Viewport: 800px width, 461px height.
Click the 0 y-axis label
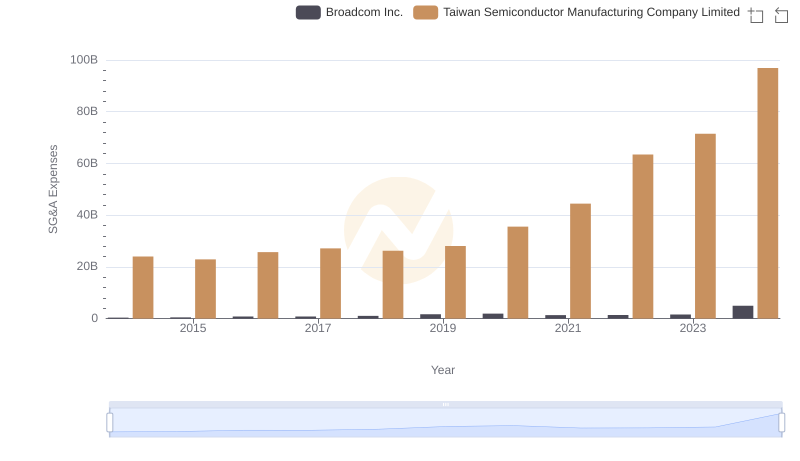[94, 319]
